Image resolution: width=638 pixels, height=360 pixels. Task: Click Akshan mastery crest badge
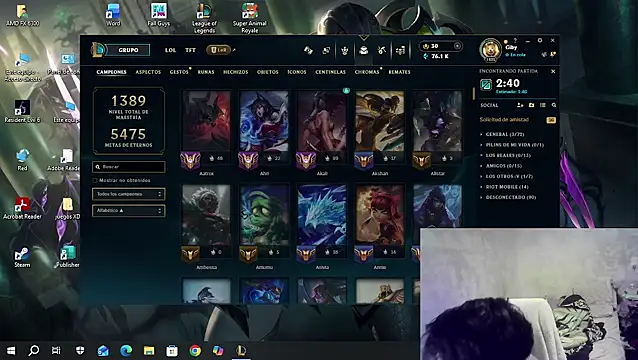pos(363,160)
